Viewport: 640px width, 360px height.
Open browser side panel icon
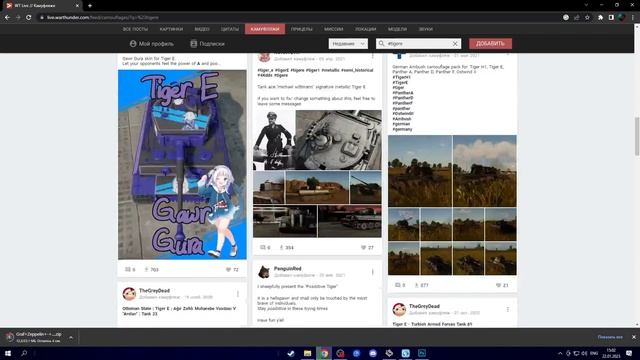tap(611, 18)
